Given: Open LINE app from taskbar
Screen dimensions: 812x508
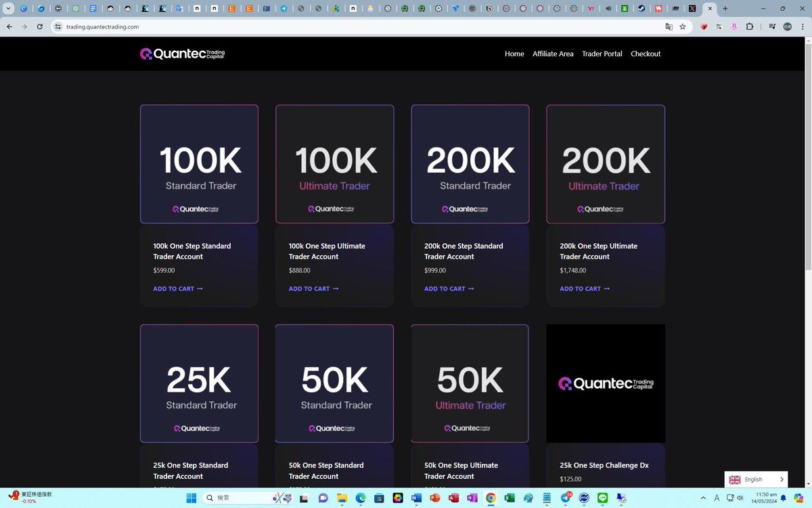Looking at the screenshot, I should coord(602,498).
